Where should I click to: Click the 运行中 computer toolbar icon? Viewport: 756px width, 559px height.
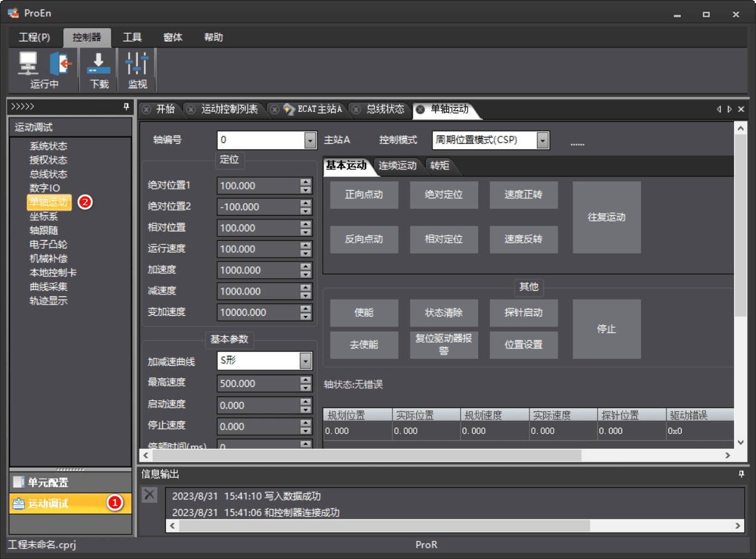(28, 63)
